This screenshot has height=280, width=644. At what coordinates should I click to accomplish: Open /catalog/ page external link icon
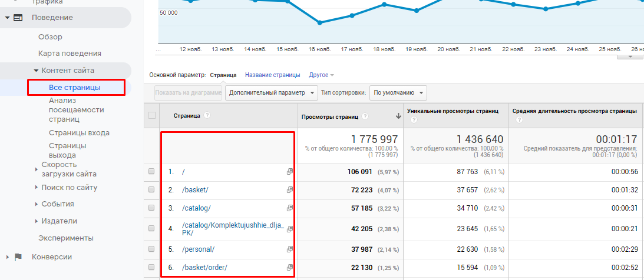pos(290,208)
